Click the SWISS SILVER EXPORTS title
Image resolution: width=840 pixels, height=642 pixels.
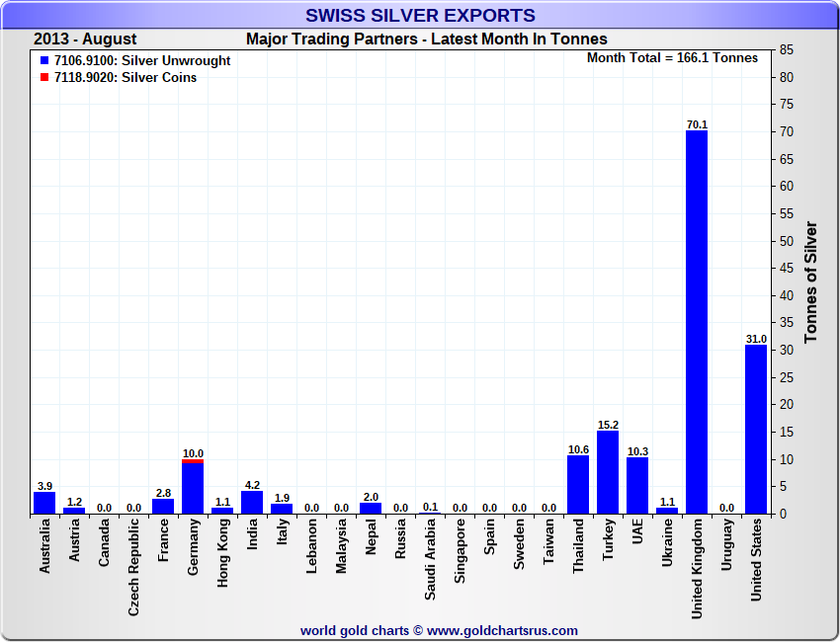[420, 16]
